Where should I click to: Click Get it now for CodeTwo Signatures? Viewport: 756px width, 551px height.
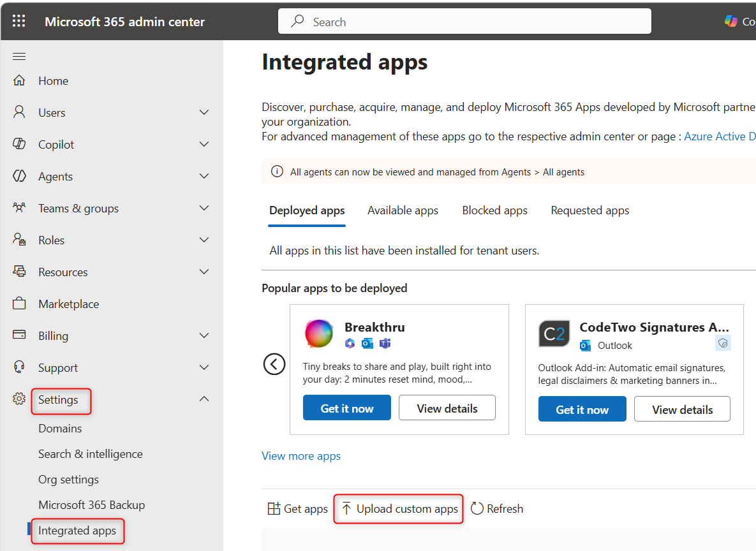pyautogui.click(x=582, y=409)
